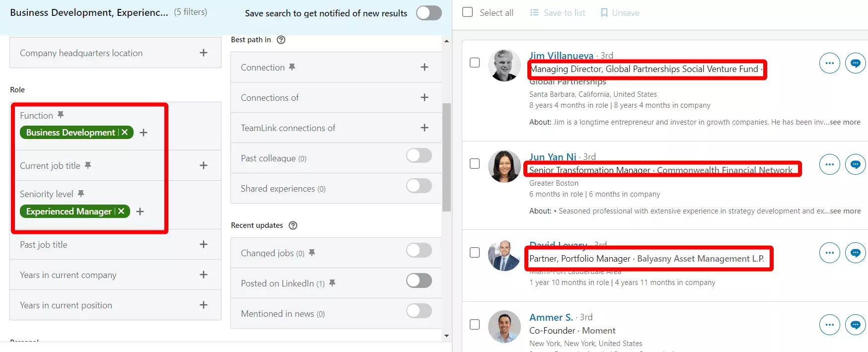Click the filter panel scroll down arrow
Screen dimensions: 868x352
tap(446, 336)
